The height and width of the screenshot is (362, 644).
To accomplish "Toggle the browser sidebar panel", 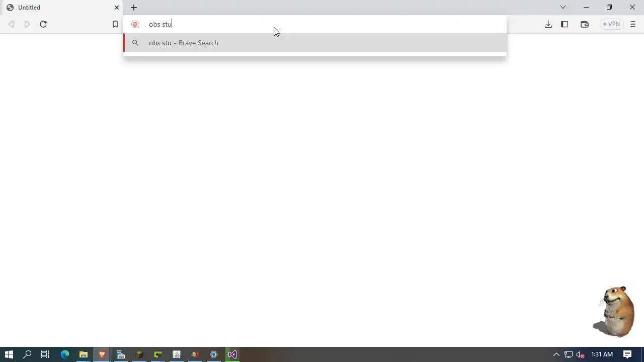I will click(x=565, y=24).
